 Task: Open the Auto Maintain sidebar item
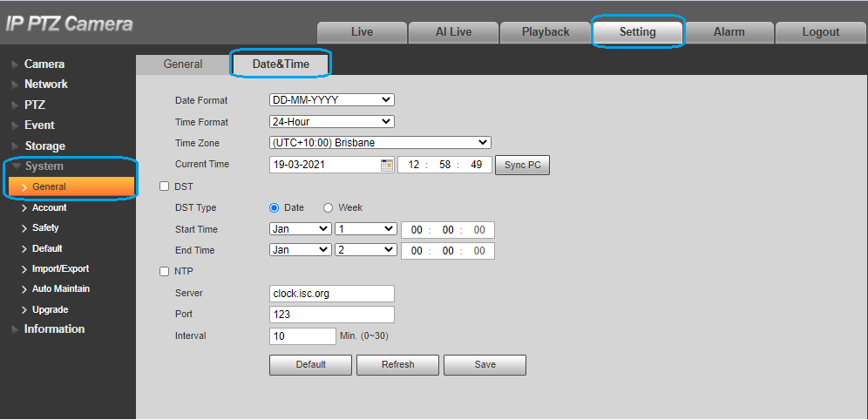pyautogui.click(x=60, y=288)
